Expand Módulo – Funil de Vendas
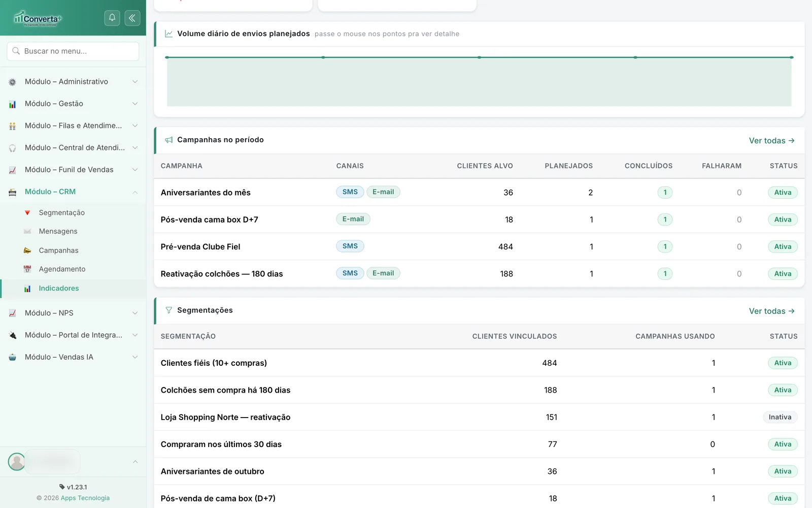Viewport: 812px width, 508px height. [x=73, y=170]
